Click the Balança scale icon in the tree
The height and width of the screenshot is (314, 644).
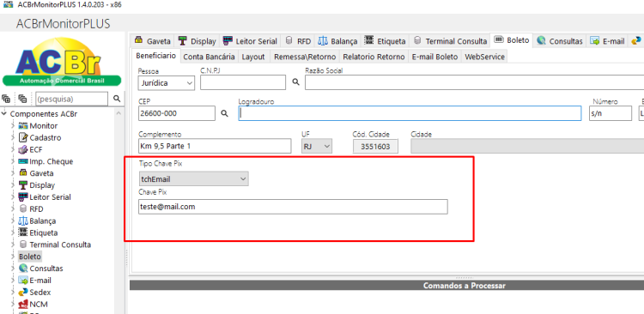tap(23, 220)
